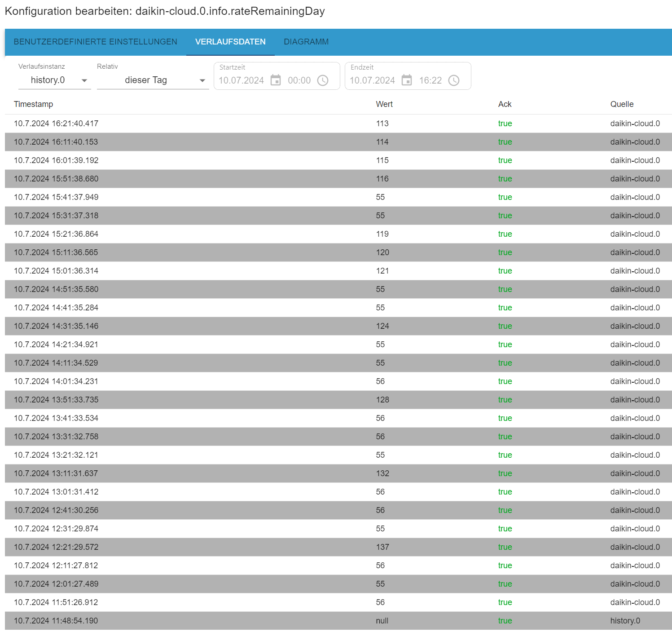This screenshot has width=672, height=632.
Task: Click value 116 in the Wert column
Action: pos(382,179)
